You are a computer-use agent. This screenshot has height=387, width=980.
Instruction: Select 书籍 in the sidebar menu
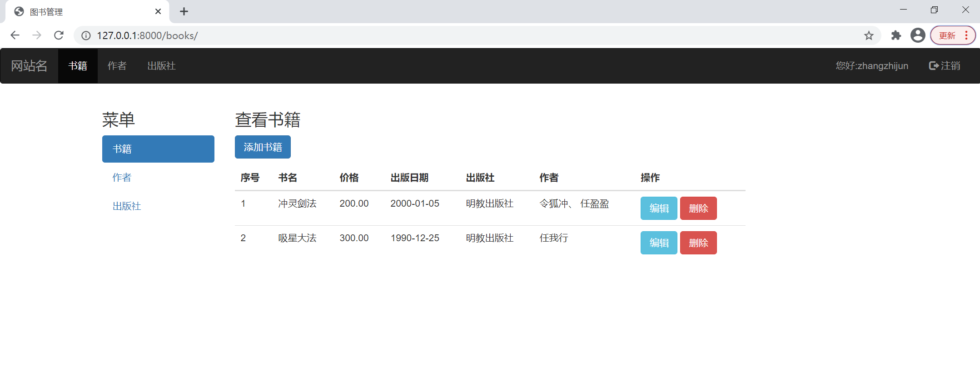158,149
